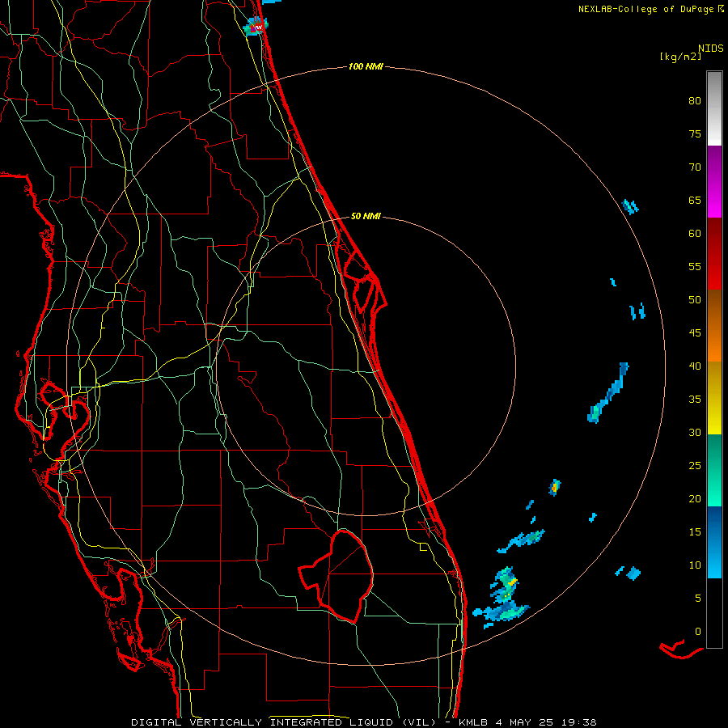This screenshot has height=728, width=728.
Task: Click the kg/m2 units label
Action: point(680,57)
